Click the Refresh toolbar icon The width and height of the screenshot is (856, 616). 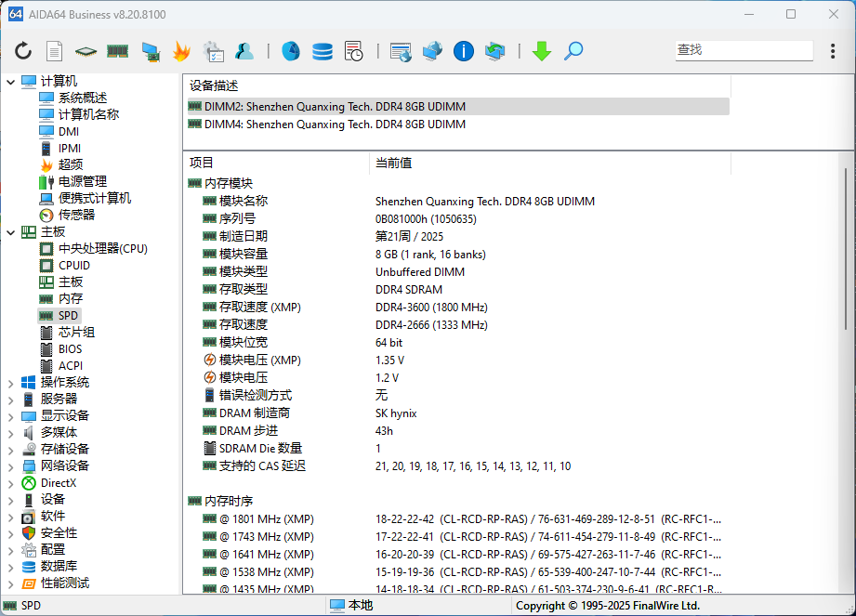[23, 51]
